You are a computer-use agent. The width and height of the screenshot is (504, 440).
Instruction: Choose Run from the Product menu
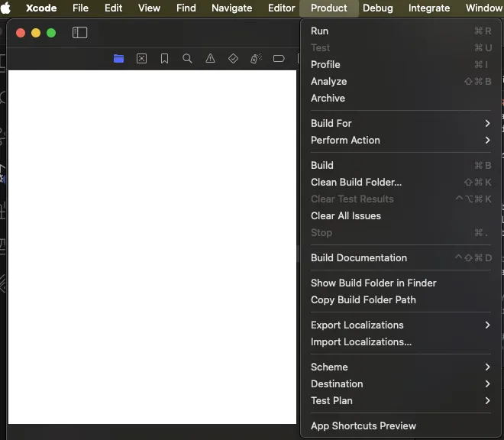320,31
